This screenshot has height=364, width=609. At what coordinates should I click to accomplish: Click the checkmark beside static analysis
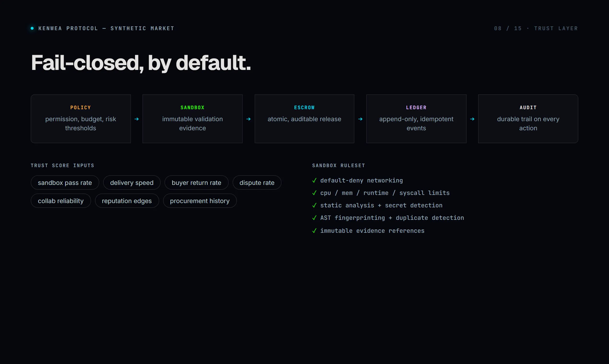[x=314, y=205]
